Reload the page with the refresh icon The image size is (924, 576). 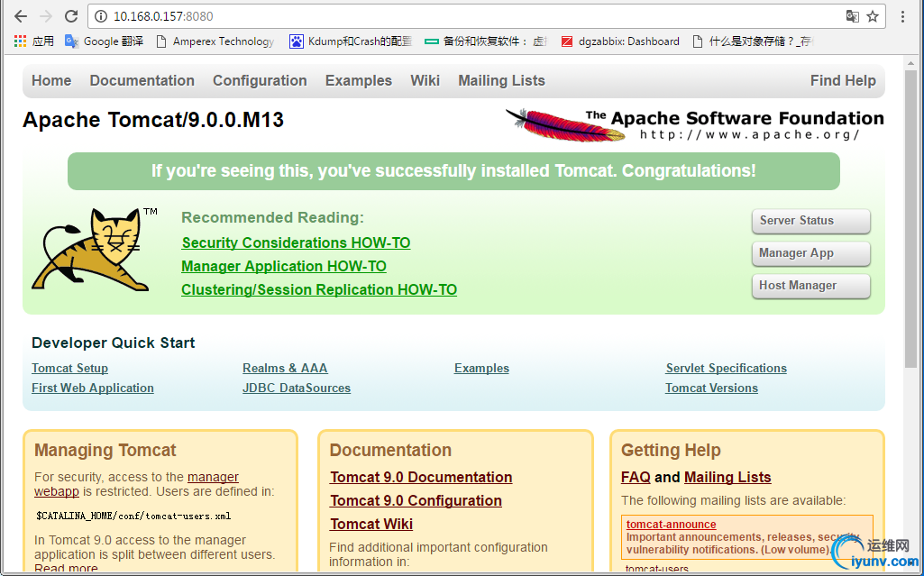click(x=71, y=16)
